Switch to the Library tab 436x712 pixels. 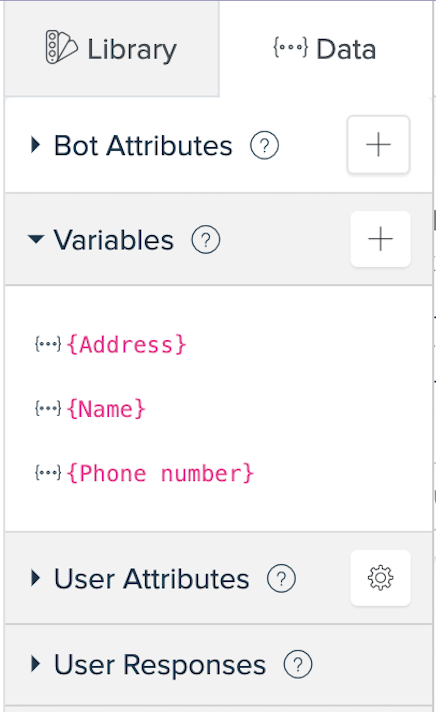pos(112,49)
